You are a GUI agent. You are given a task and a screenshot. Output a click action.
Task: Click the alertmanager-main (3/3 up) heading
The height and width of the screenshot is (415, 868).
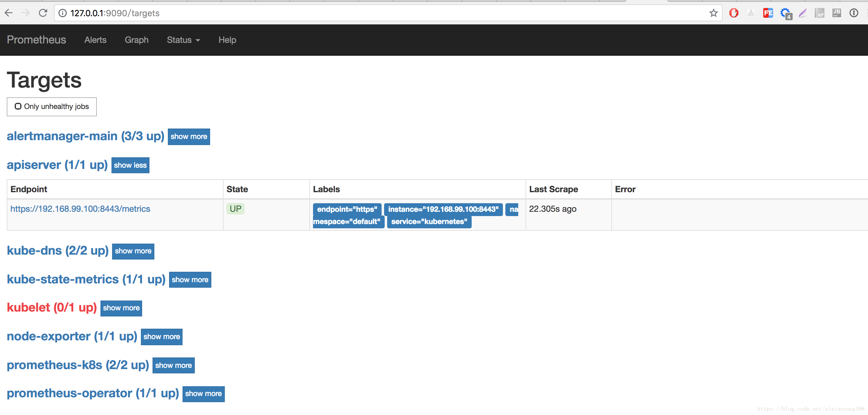point(85,136)
